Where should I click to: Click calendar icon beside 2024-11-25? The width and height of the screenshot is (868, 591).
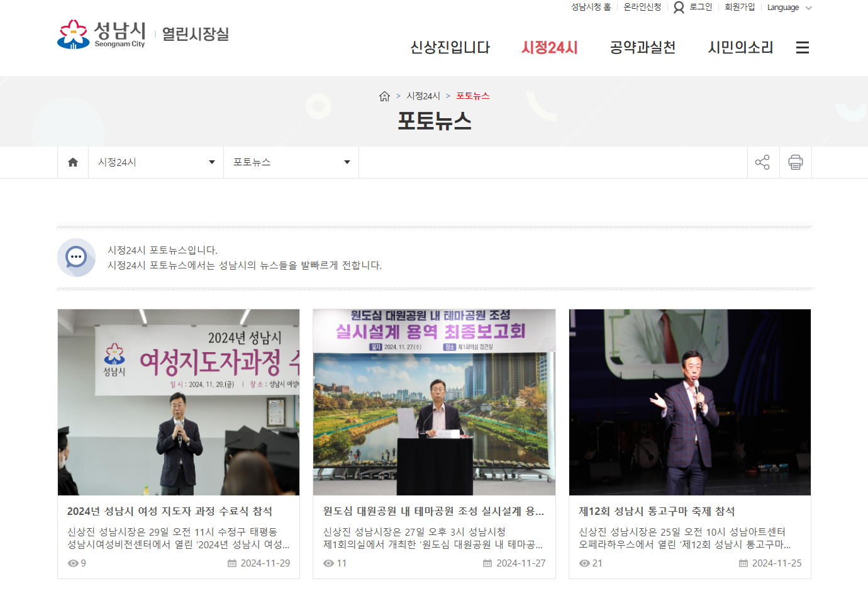[743, 563]
